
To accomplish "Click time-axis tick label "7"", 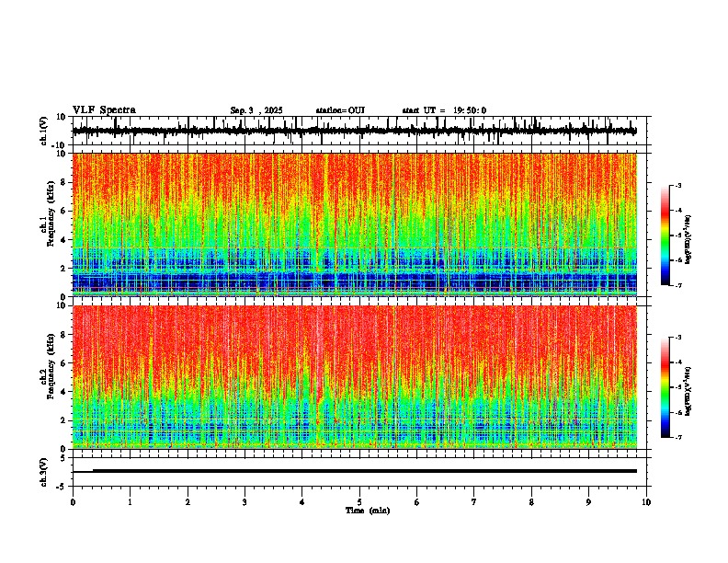I will coord(474,502).
